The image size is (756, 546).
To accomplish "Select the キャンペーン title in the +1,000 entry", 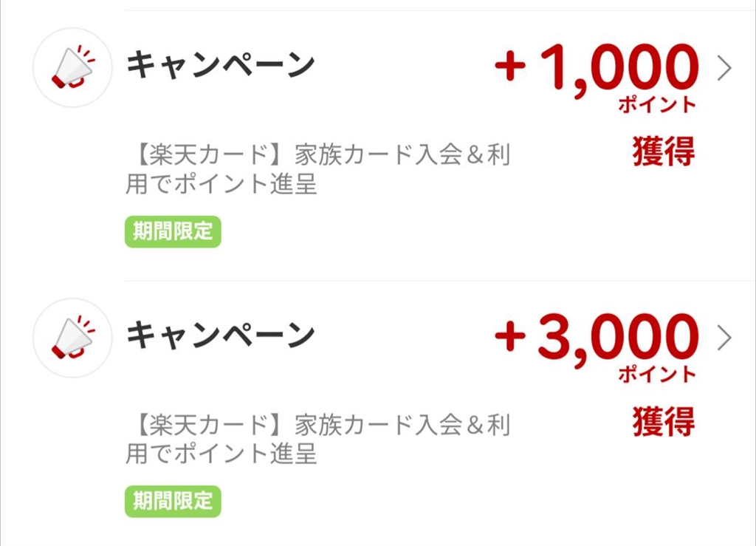I will (x=221, y=66).
